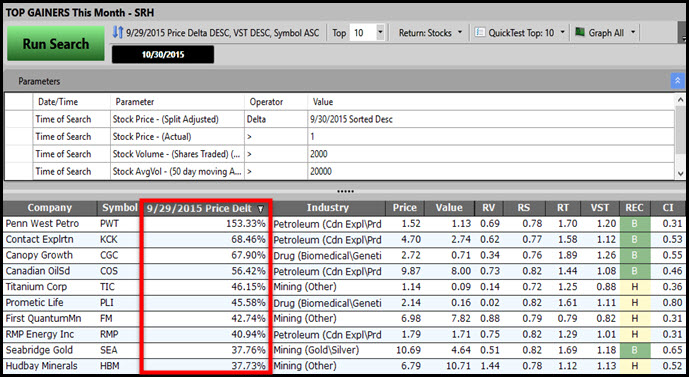Viewport: 689px width, 377px height.
Task: Sort by the VST column header
Action: point(600,208)
